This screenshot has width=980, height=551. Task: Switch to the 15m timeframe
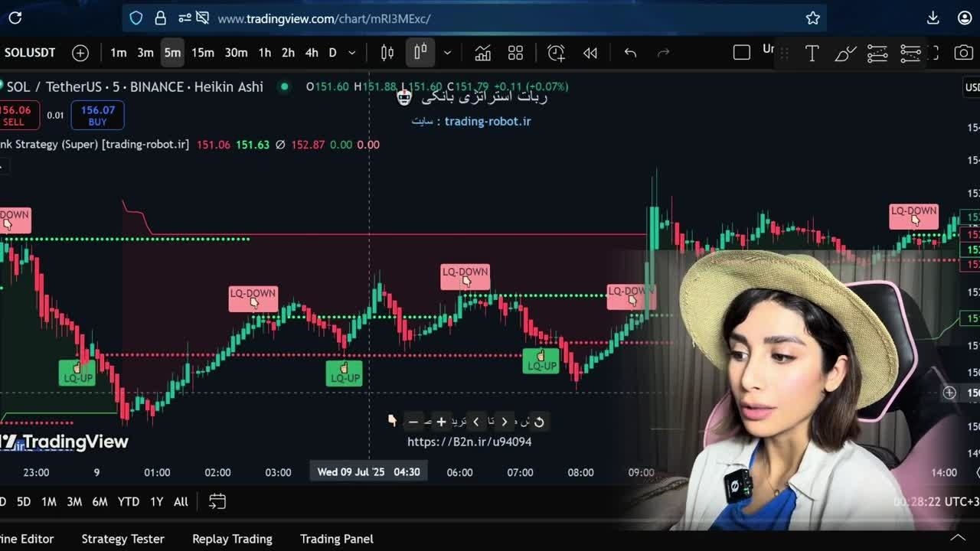point(202,53)
